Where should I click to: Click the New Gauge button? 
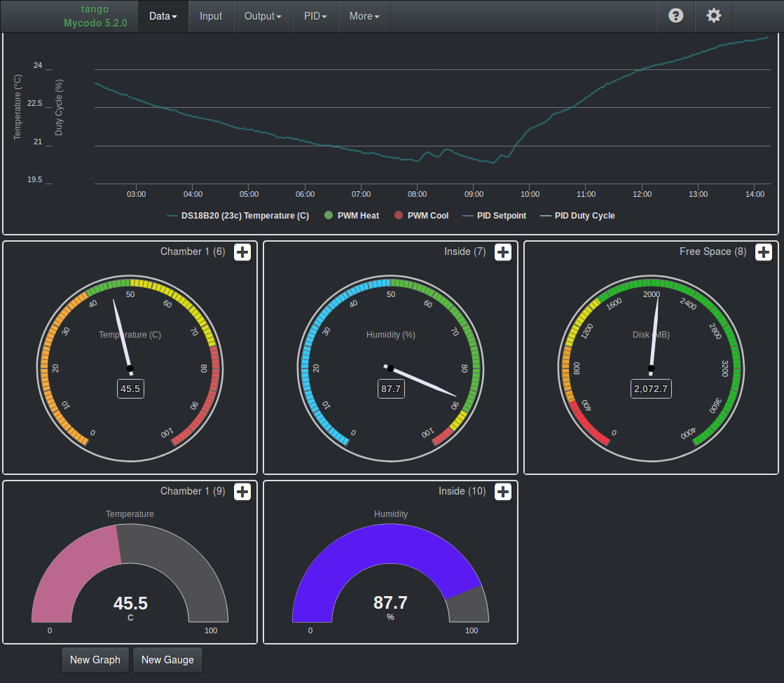click(x=167, y=659)
